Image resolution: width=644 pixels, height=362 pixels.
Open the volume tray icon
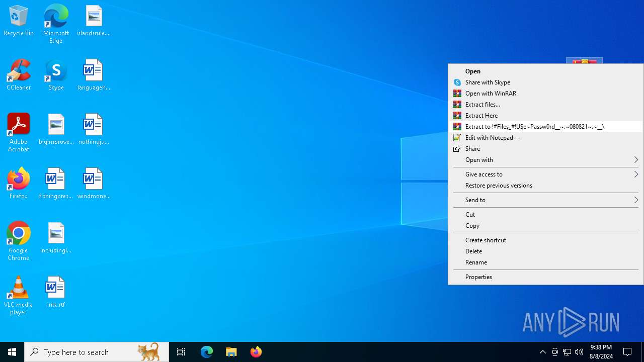coord(579,352)
